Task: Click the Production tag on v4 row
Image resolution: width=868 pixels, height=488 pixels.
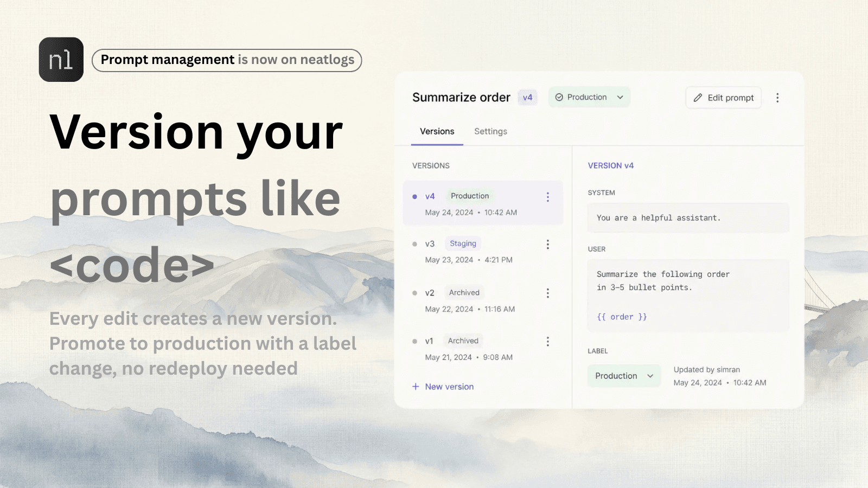Action: point(470,196)
